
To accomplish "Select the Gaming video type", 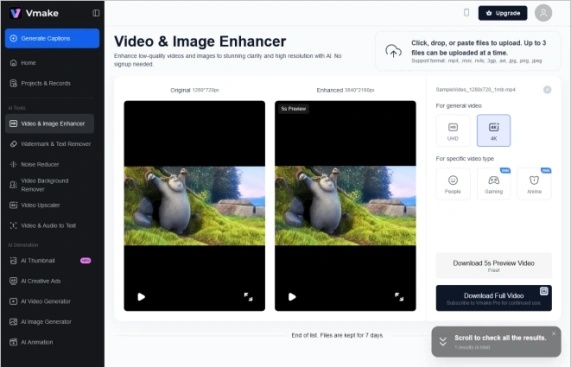I will 493,184.
